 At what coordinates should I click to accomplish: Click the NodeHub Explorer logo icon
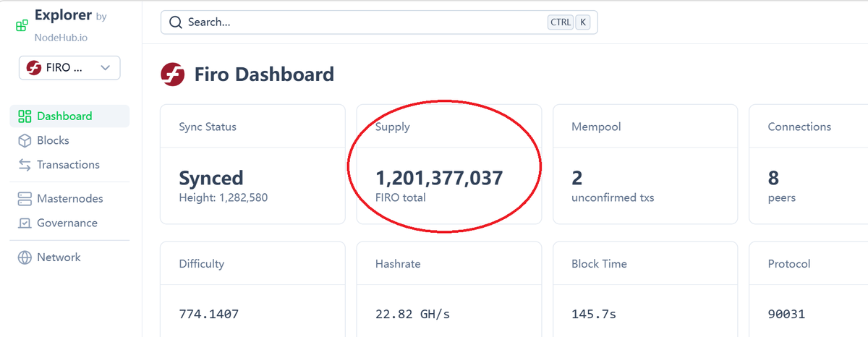22,25
